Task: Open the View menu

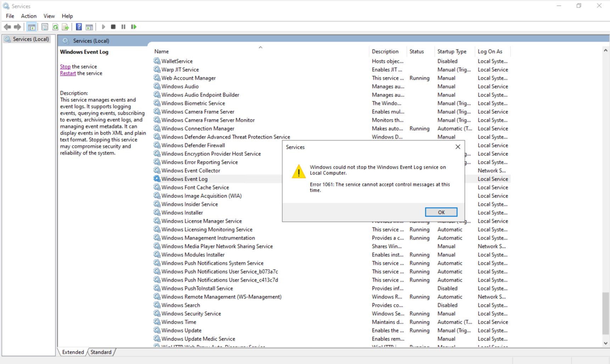Action: 49,16
